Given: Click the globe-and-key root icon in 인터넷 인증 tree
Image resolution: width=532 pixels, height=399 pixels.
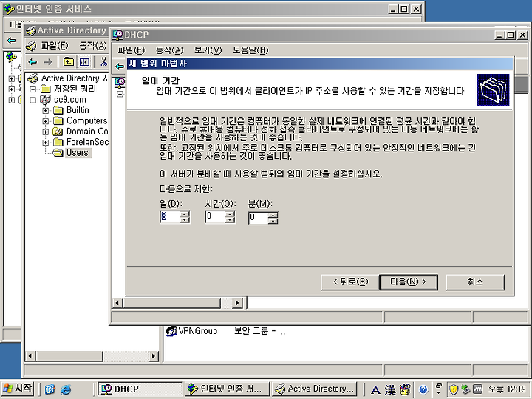Looking at the screenshot, I should click(x=11, y=57).
